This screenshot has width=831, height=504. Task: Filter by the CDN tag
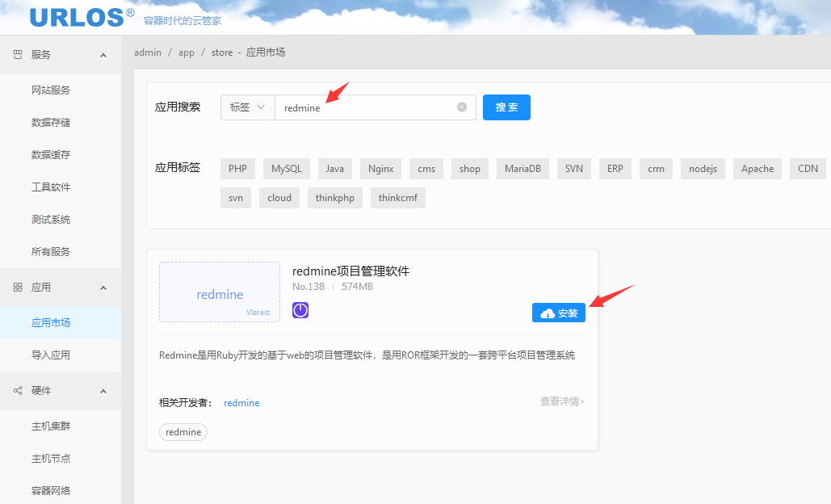[x=808, y=169]
